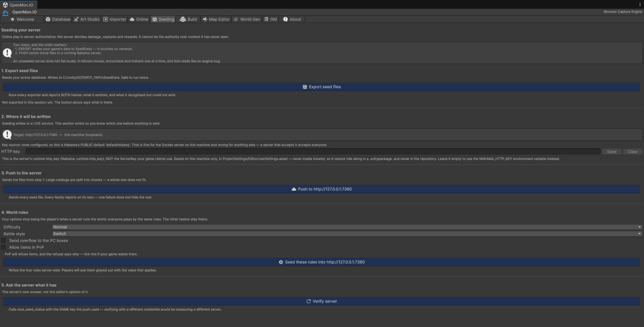The width and height of the screenshot is (644, 327).
Task: Tick the Allow items in PvP checkbox
Action: pos(3,247)
